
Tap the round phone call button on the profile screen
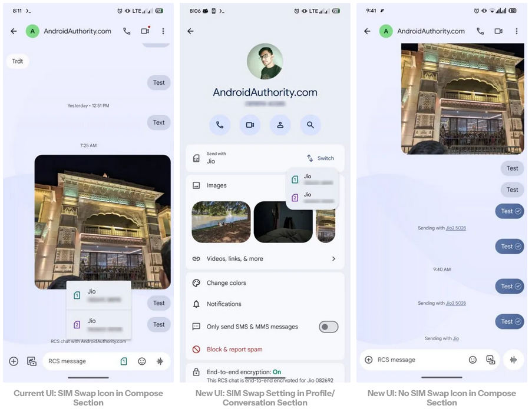click(x=220, y=125)
